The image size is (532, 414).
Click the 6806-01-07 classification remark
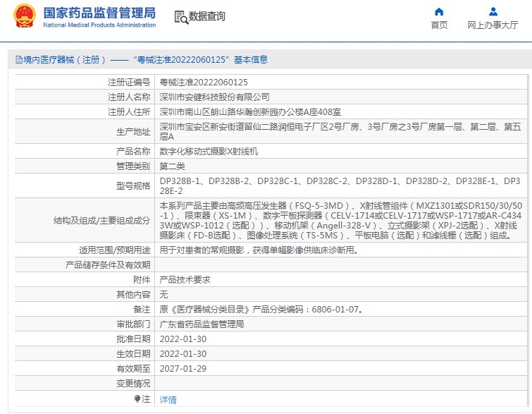[x=261, y=310]
